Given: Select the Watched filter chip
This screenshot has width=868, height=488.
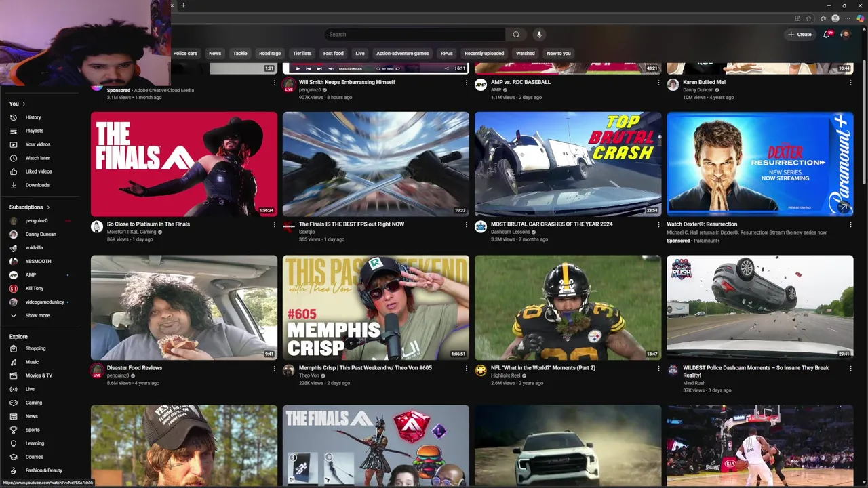Looking at the screenshot, I should [526, 53].
